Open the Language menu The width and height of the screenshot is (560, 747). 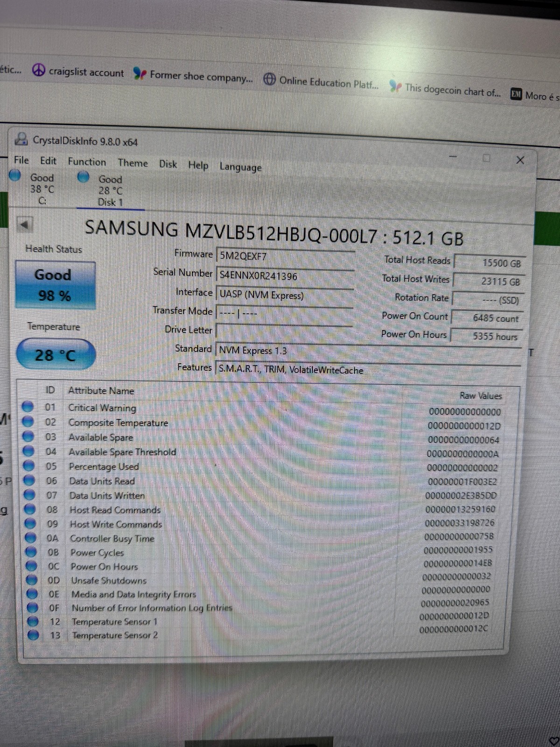[240, 167]
